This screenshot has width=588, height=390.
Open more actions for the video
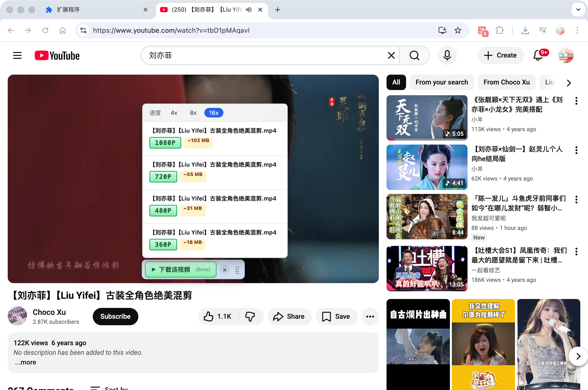(x=370, y=316)
